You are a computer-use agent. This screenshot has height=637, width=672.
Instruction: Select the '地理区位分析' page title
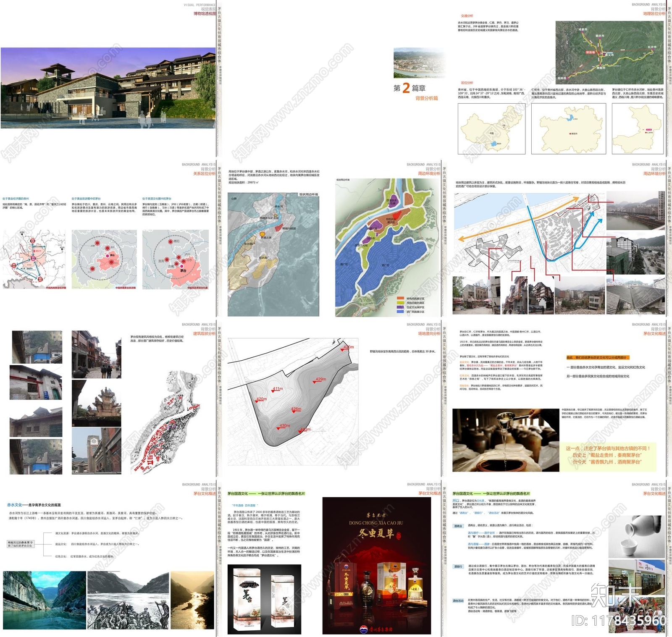pyautogui.click(x=654, y=13)
